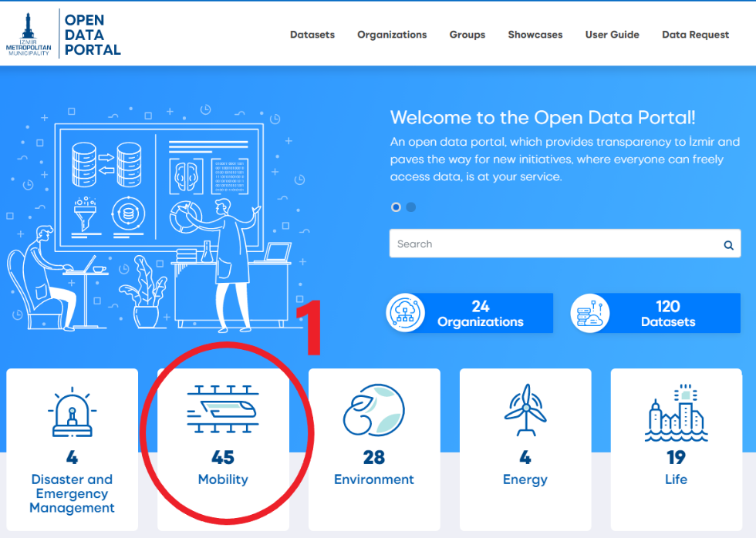
Task: Open Showcases from the navigation bar
Action: (x=535, y=35)
